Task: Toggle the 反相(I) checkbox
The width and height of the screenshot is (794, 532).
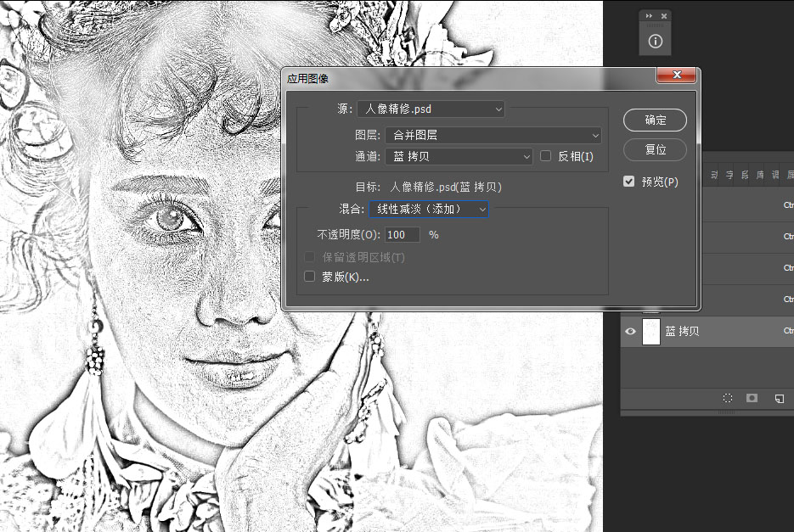Action: (545, 156)
